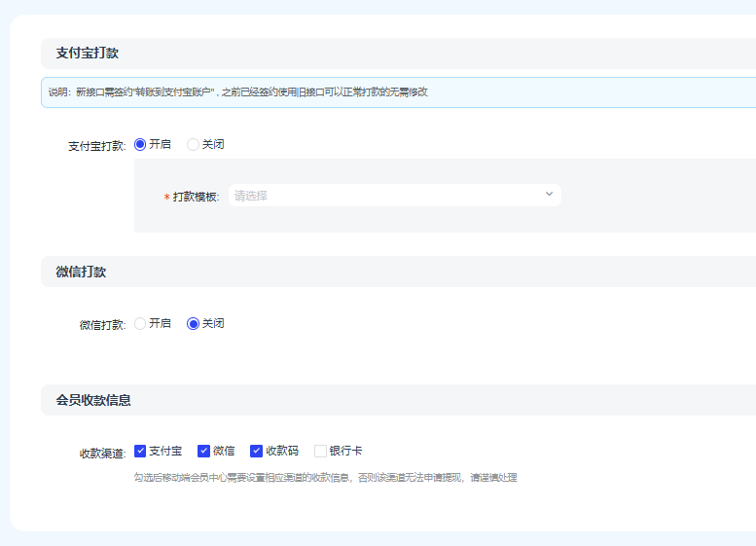The width and height of the screenshot is (756, 546).
Task: Uncheck the 收款码 checkbox
Action: click(x=257, y=451)
